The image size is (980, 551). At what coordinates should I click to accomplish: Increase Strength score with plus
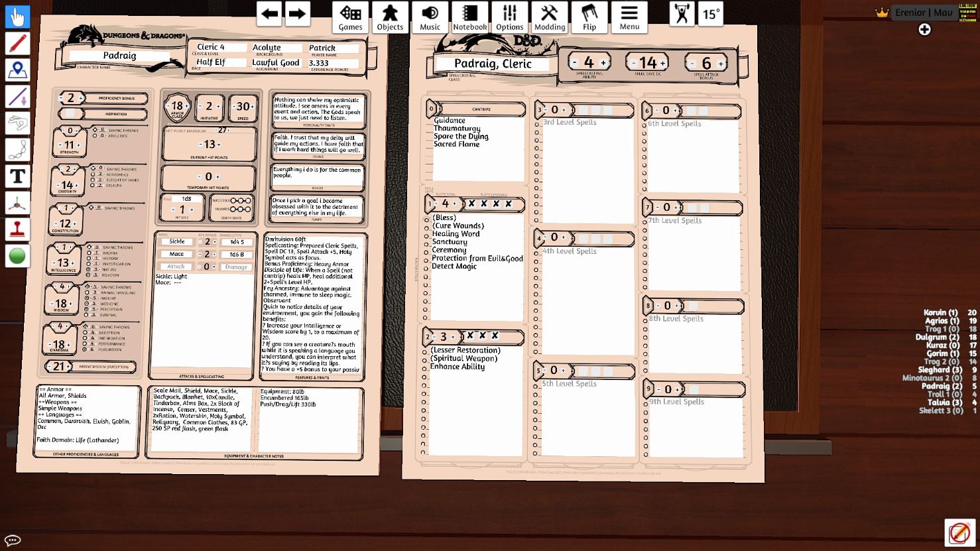(78, 145)
